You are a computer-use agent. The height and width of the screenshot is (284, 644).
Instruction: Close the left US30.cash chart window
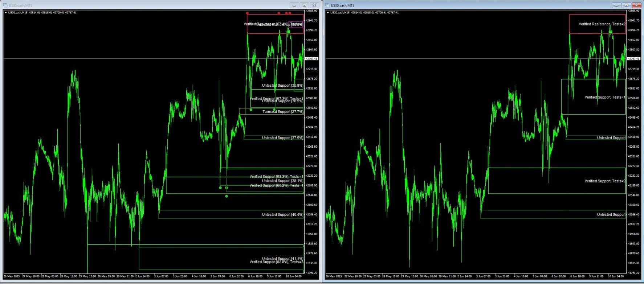click(x=314, y=5)
